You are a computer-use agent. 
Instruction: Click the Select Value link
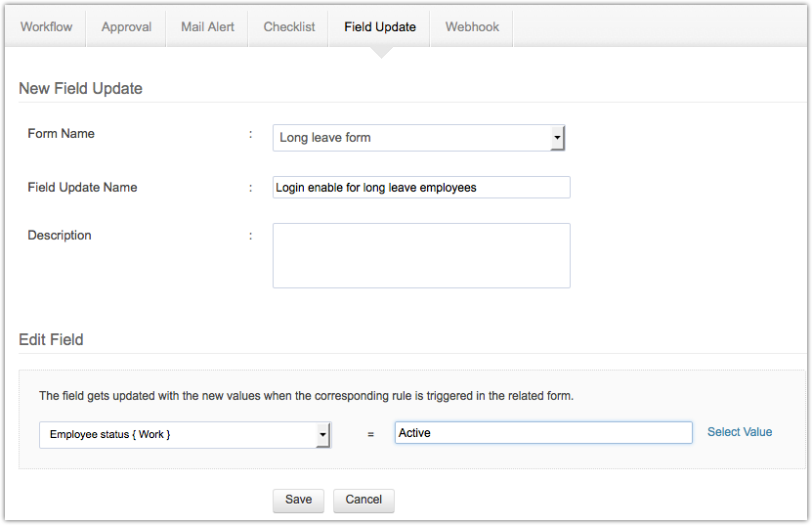click(x=740, y=432)
